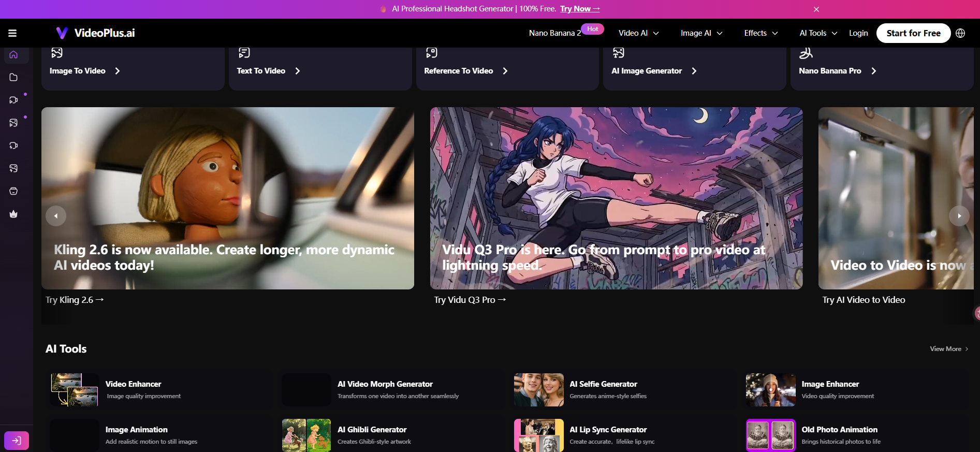Click View More in AI Tools

(949, 349)
